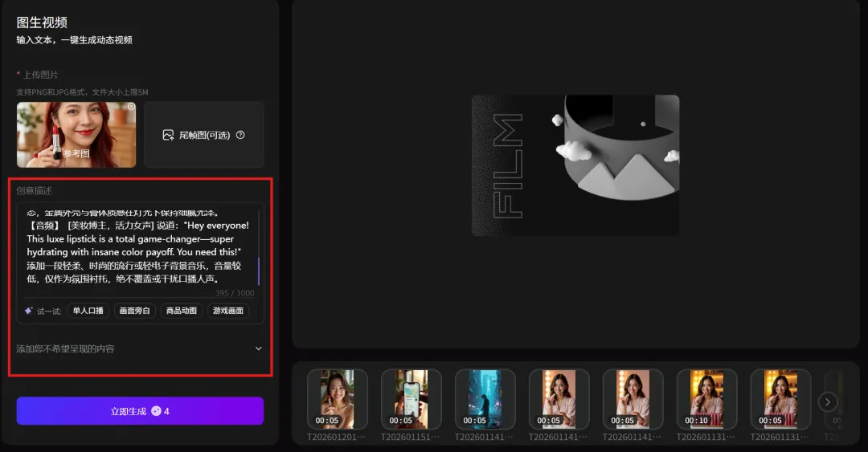The width and height of the screenshot is (868, 452).
Task: Click the sparkle icon beside 试一试
Action: (x=29, y=311)
